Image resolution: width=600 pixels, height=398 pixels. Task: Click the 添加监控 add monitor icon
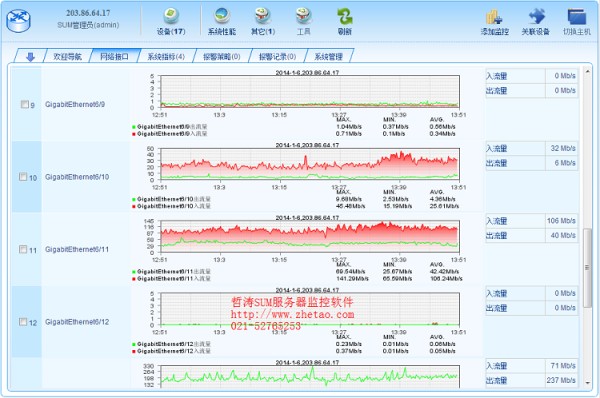(x=494, y=17)
